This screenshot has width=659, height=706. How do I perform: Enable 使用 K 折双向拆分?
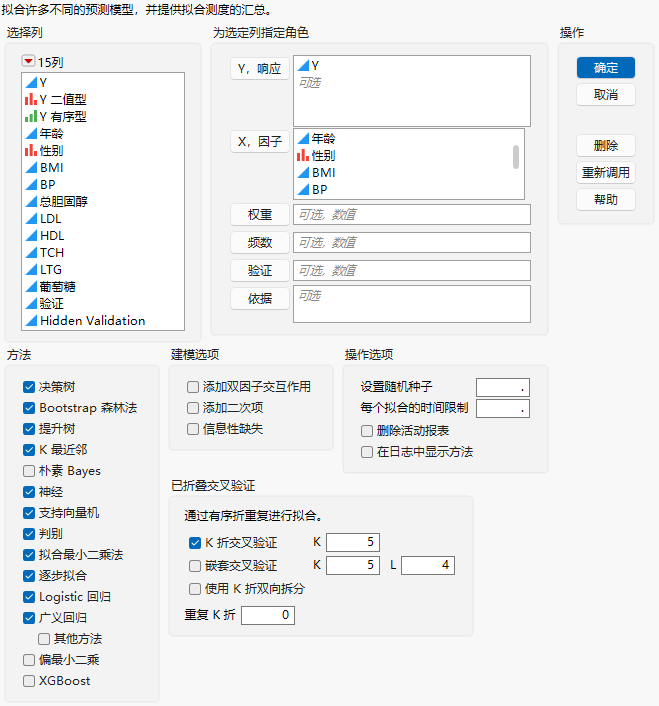[x=195, y=589]
